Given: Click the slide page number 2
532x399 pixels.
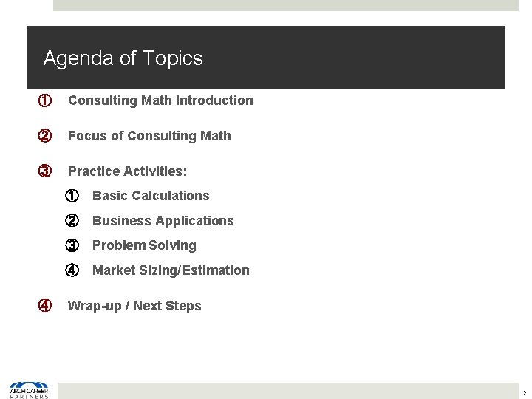Looking at the screenshot, I should click(523, 393).
